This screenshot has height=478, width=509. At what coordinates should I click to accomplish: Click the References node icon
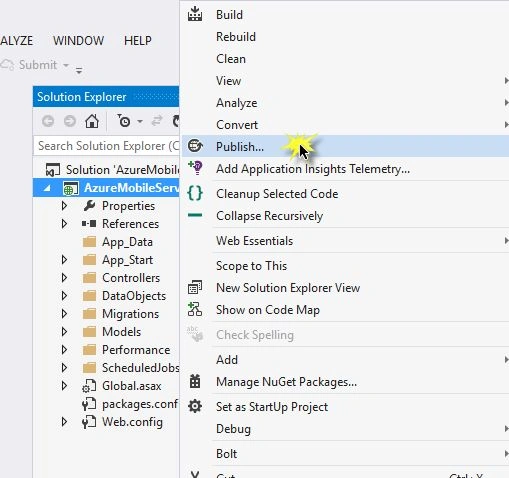pyautogui.click(x=89, y=223)
